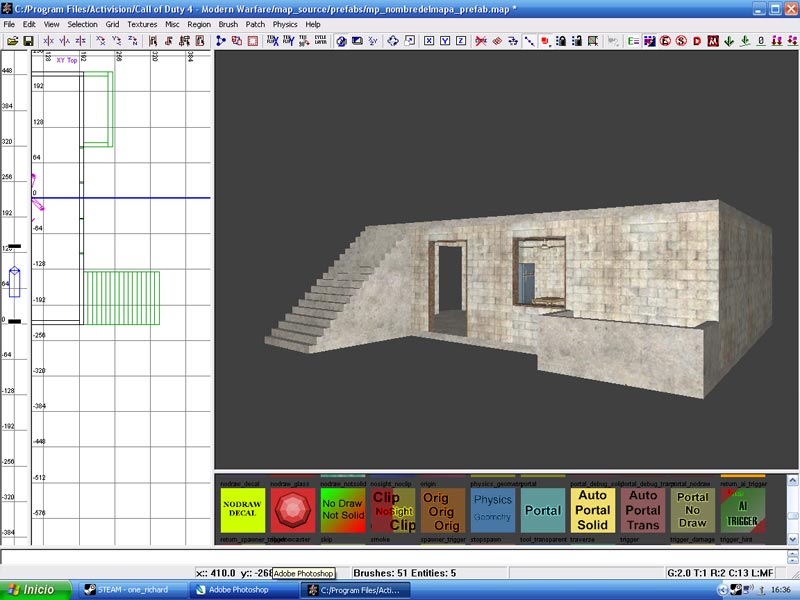Click the texture browser scroll down arrow
800x600 pixels.
click(792, 539)
